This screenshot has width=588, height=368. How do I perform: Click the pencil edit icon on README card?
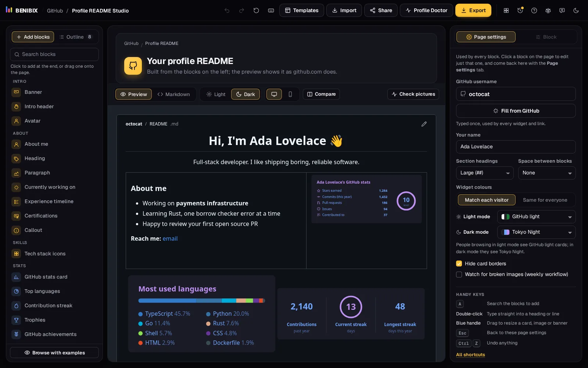[x=424, y=124]
